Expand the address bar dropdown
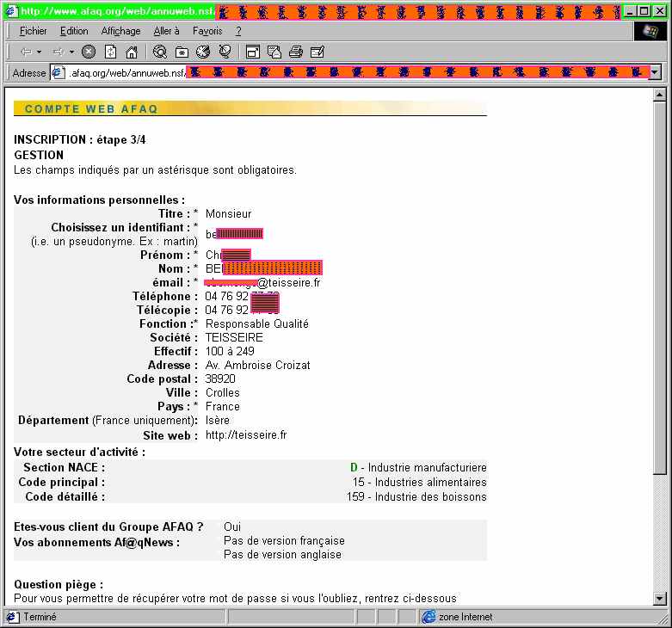 (654, 72)
